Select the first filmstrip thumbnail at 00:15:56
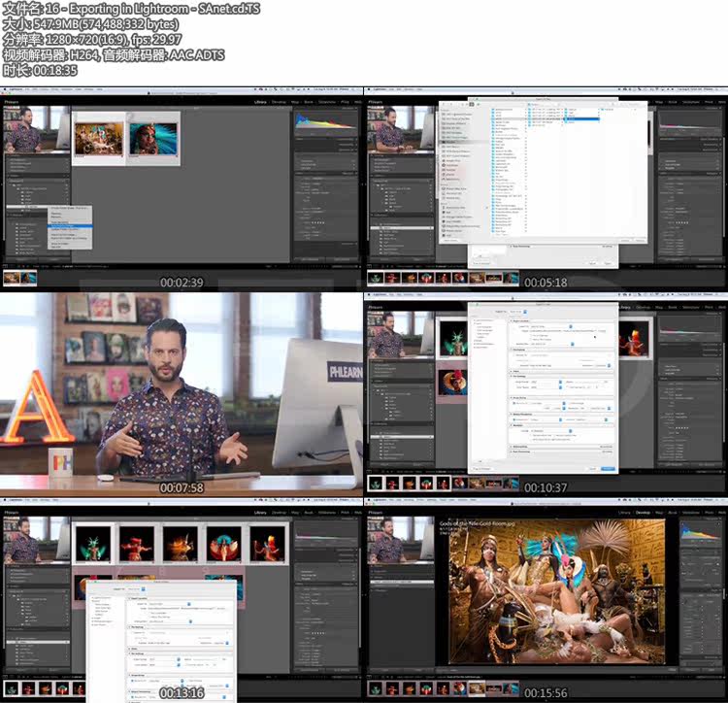Image resolution: width=728 pixels, height=703 pixels. pyautogui.click(x=375, y=688)
